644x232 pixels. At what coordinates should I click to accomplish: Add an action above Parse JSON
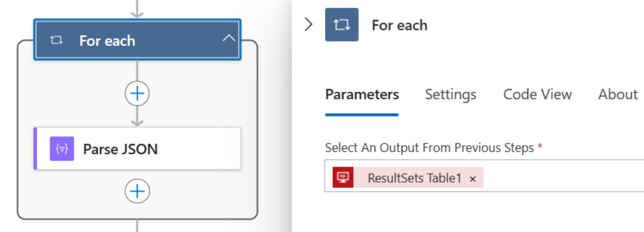click(x=137, y=94)
